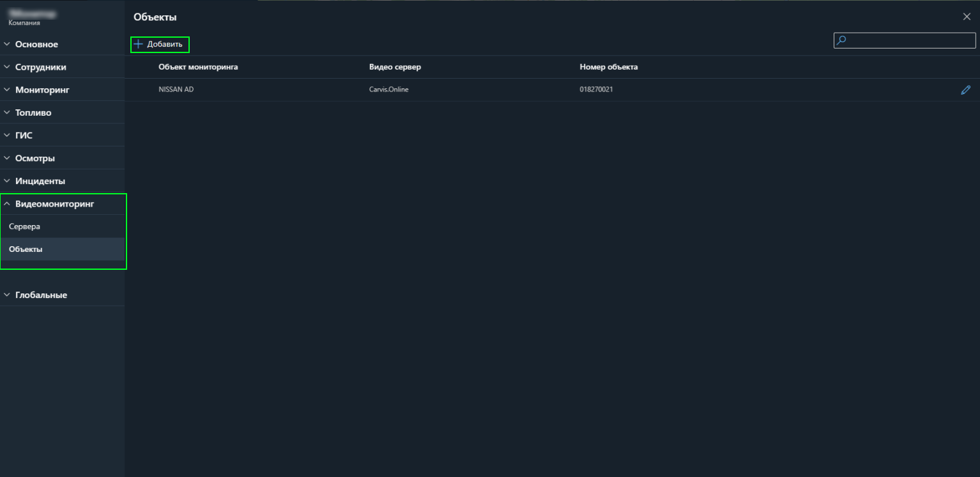Click the magnifier search icon
This screenshot has width=980, height=477.
point(841,40)
